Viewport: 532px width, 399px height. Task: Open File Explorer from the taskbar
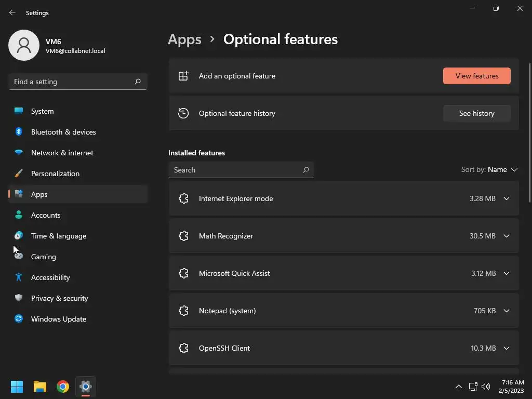(40, 387)
